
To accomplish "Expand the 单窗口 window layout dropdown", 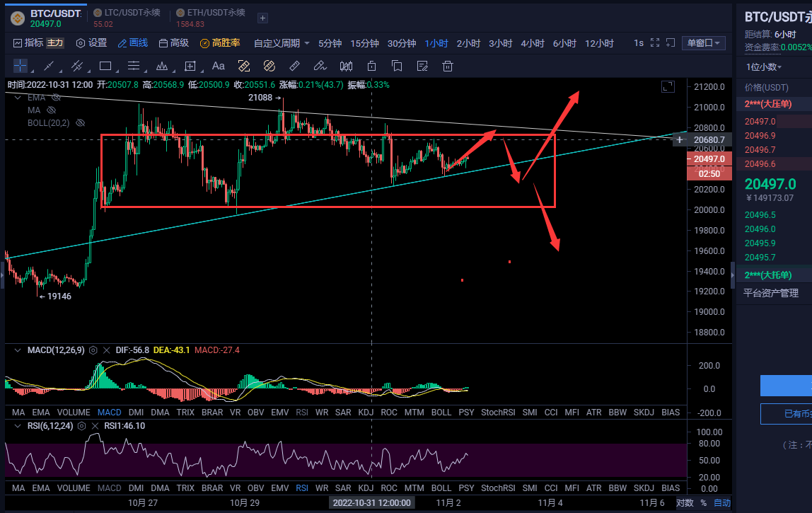I will click(704, 43).
